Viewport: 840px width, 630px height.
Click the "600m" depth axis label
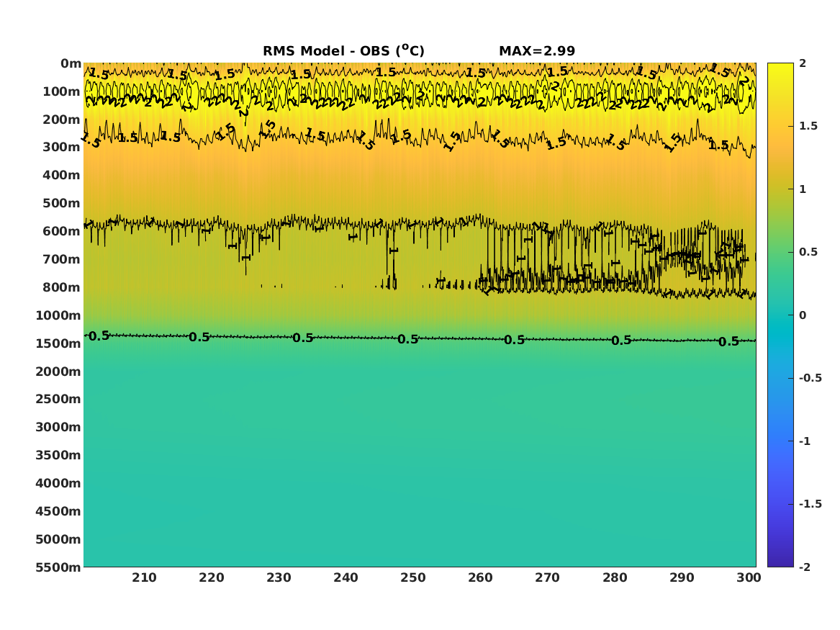62,231
